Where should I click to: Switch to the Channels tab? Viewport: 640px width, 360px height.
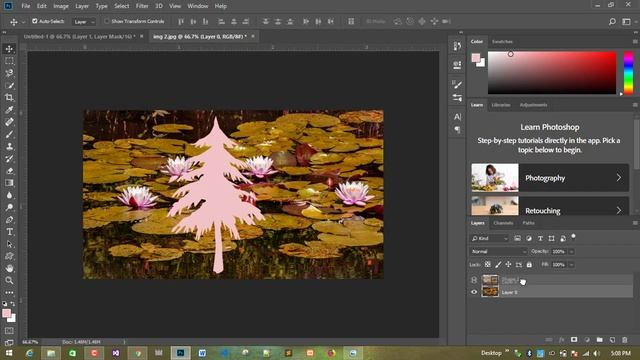click(x=503, y=223)
